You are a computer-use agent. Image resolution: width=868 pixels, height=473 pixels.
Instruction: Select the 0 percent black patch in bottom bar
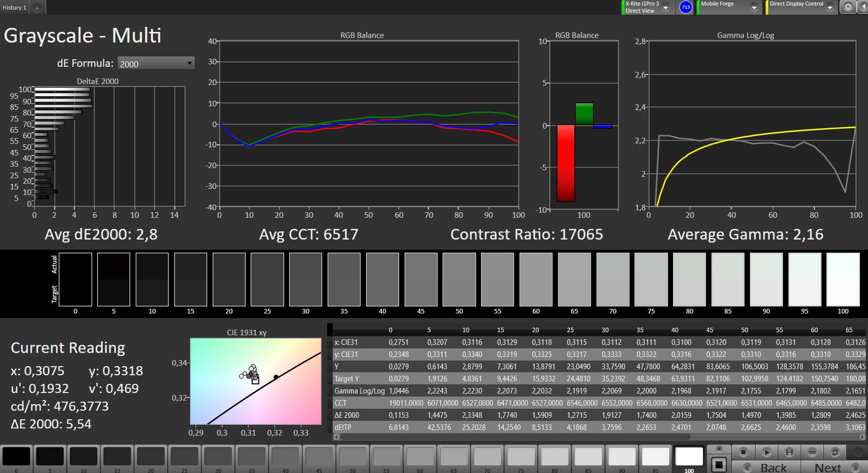[17, 458]
